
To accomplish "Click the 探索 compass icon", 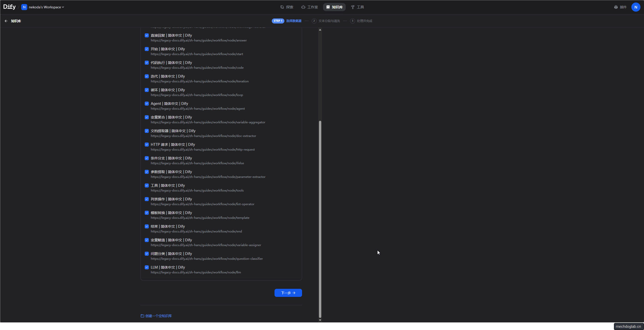I will 282,7.
